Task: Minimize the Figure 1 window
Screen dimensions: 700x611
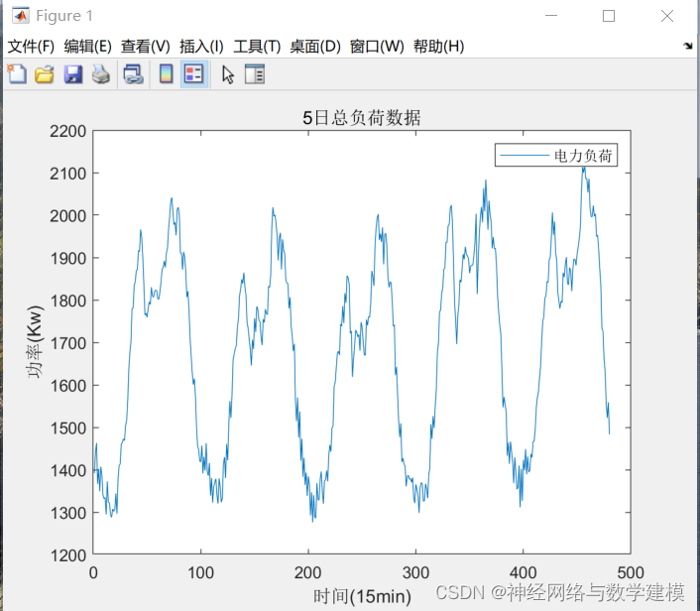Action: click(x=551, y=16)
